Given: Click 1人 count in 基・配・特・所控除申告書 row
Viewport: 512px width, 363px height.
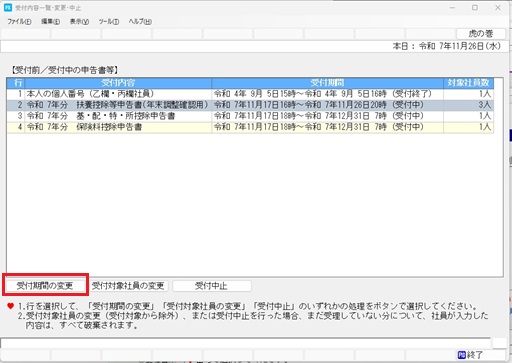Looking at the screenshot, I should [x=468, y=116].
